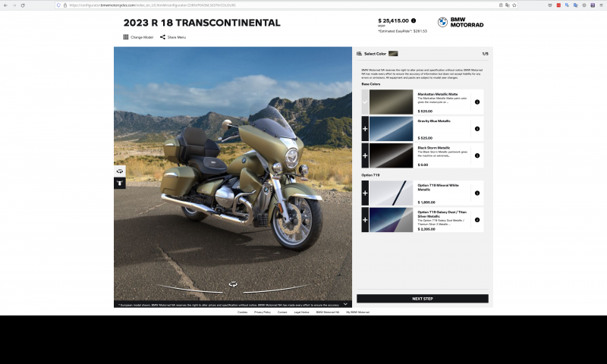Add Option 719 Galaxy Dust with plus button
The image size is (607, 364).
pyautogui.click(x=365, y=220)
